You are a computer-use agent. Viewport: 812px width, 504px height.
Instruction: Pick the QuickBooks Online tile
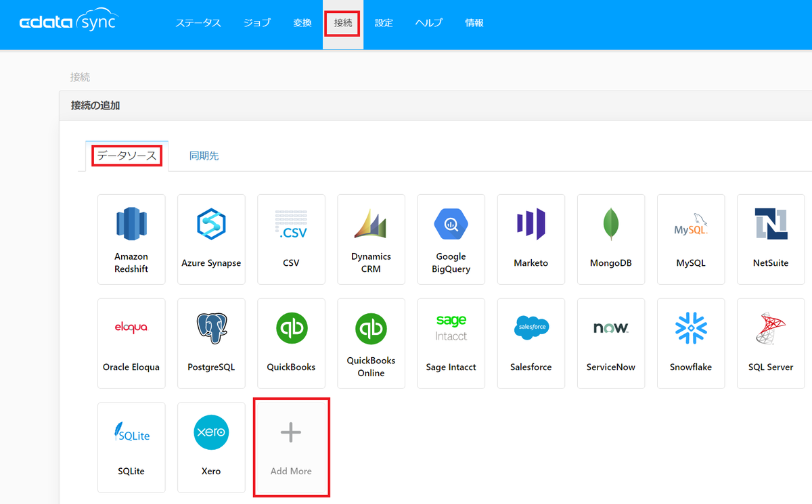click(x=371, y=344)
